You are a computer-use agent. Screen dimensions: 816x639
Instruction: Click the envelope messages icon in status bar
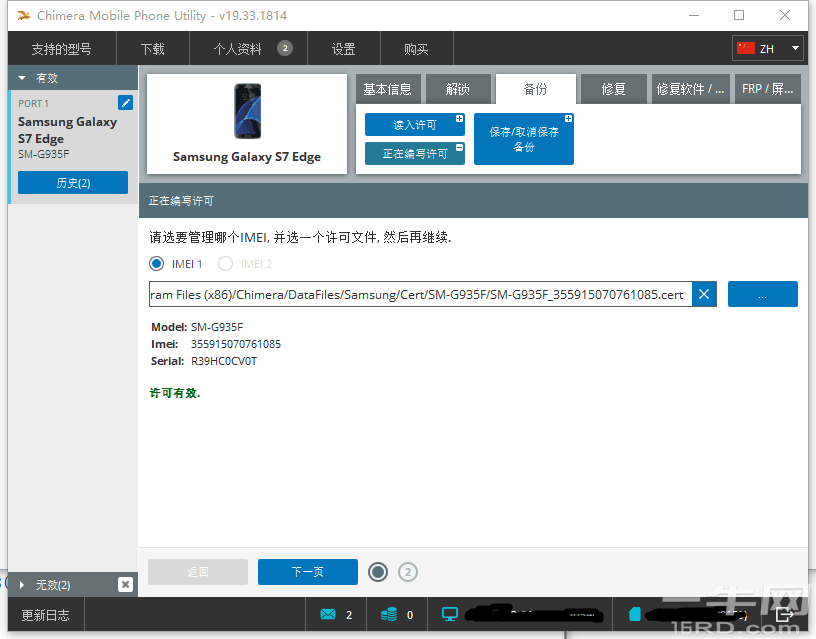coord(329,614)
